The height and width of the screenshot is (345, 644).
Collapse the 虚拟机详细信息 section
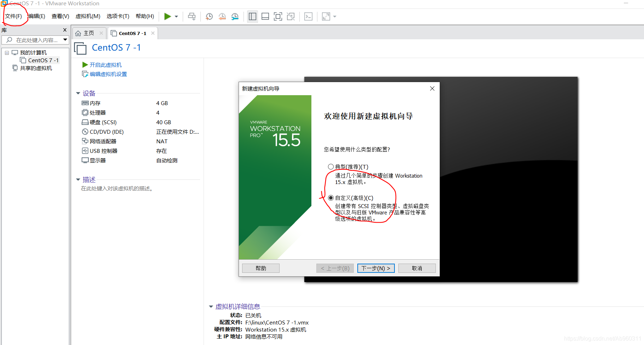tap(211, 307)
